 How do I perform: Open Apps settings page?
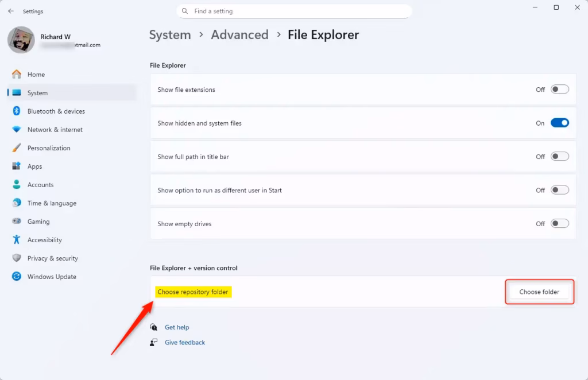[x=72, y=166]
